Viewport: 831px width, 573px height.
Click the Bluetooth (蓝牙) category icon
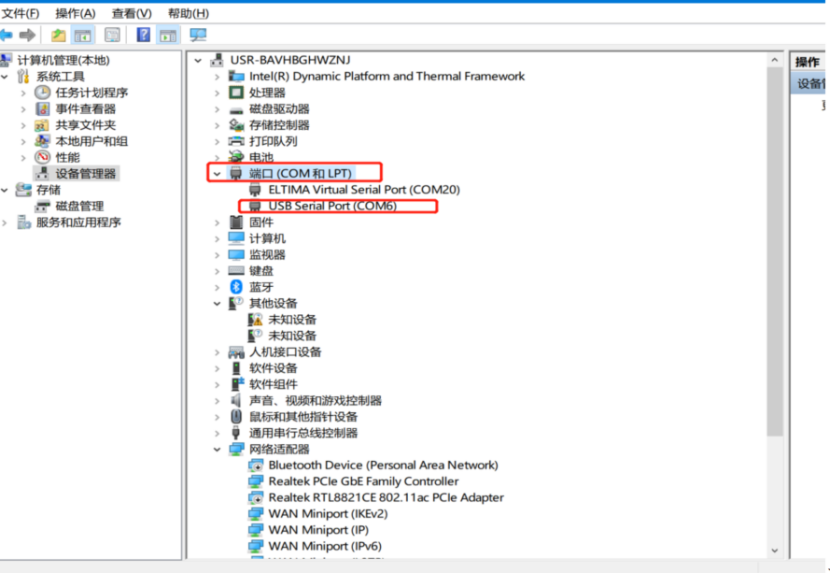pyautogui.click(x=236, y=287)
